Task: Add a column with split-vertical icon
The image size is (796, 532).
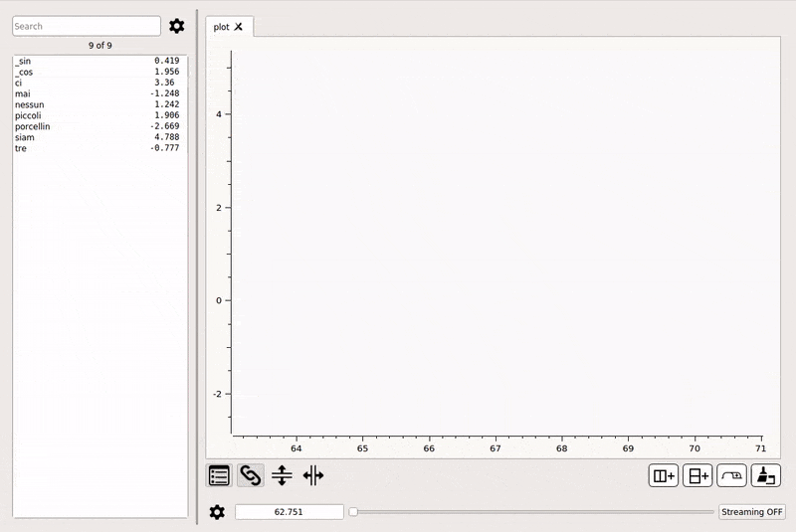Action: pyautogui.click(x=664, y=475)
